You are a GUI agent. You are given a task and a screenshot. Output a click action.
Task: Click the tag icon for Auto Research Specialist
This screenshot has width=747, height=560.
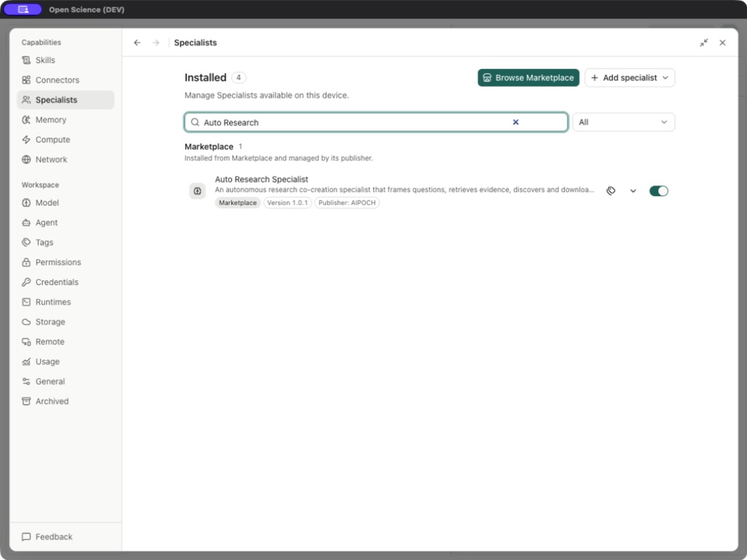611,191
